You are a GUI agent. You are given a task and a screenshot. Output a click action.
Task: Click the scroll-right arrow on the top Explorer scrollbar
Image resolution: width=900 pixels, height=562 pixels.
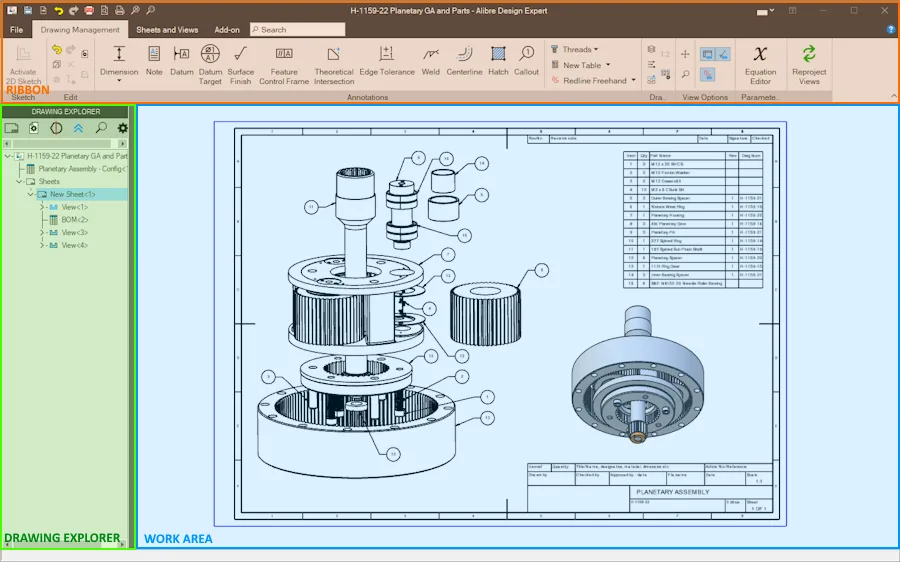point(122,144)
